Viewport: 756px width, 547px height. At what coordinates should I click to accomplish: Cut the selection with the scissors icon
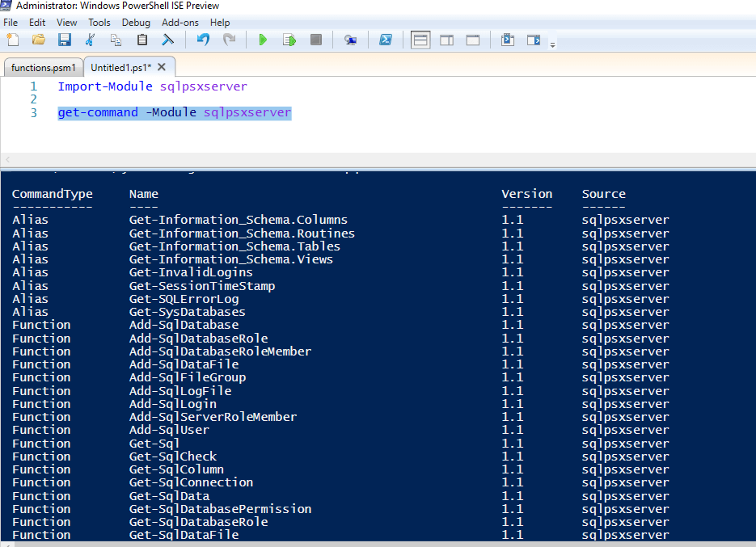pyautogui.click(x=90, y=40)
